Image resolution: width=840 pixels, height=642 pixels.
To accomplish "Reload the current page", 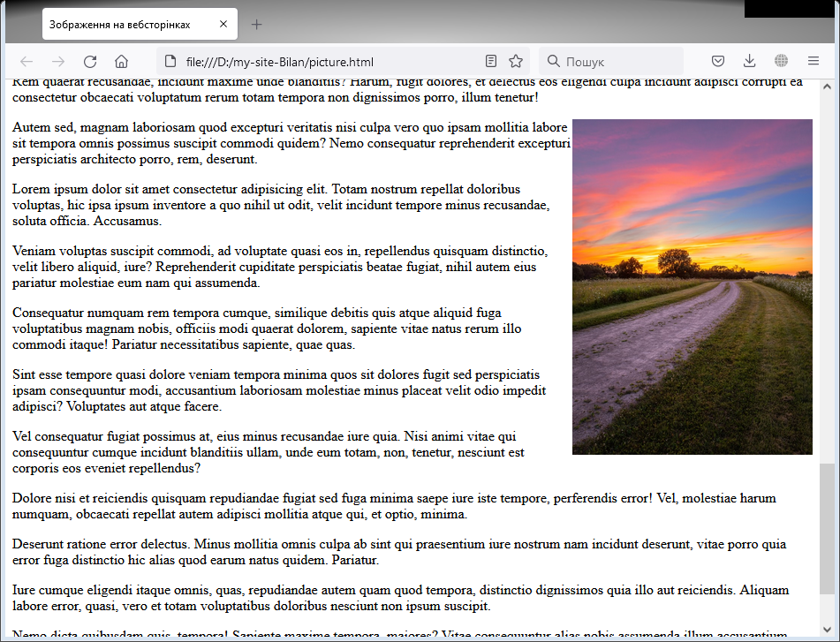I will [90, 62].
